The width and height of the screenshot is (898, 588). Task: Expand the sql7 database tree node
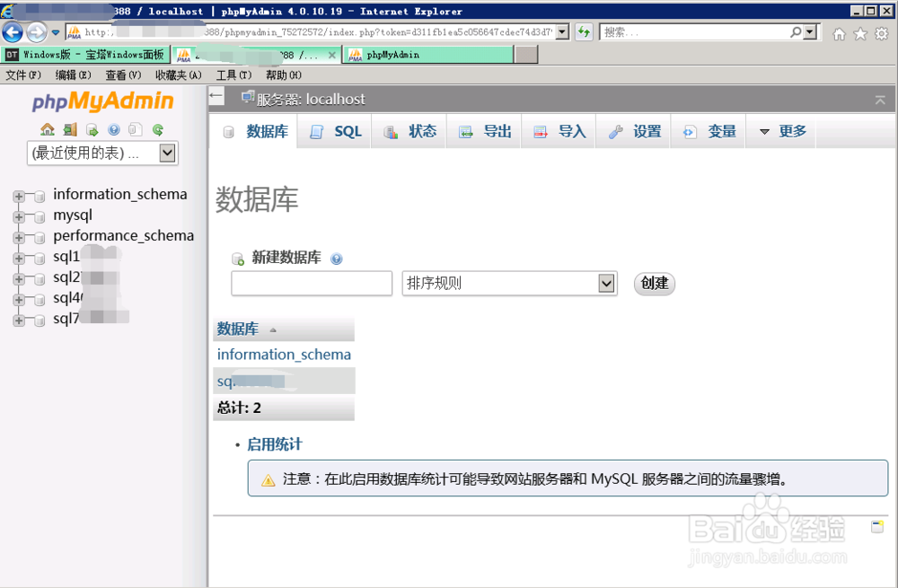point(19,320)
